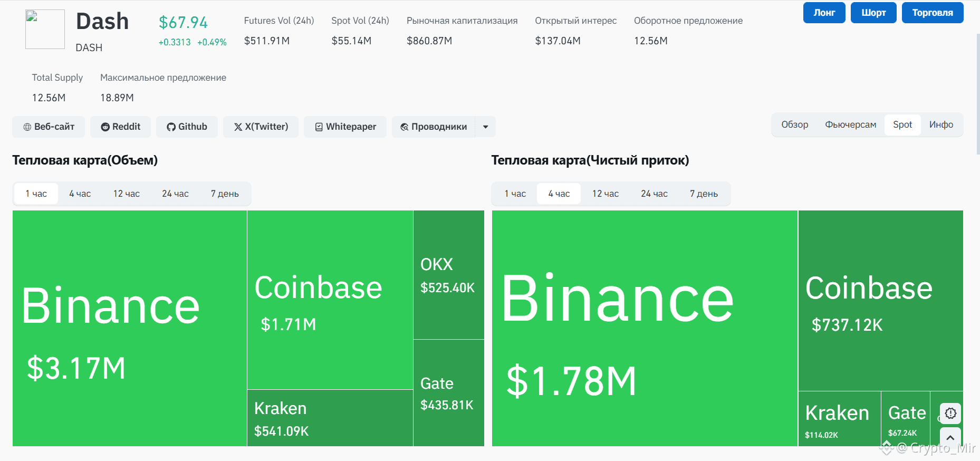The image size is (980, 461).
Task: Select 12 час for volume heatmap
Action: 127,194
